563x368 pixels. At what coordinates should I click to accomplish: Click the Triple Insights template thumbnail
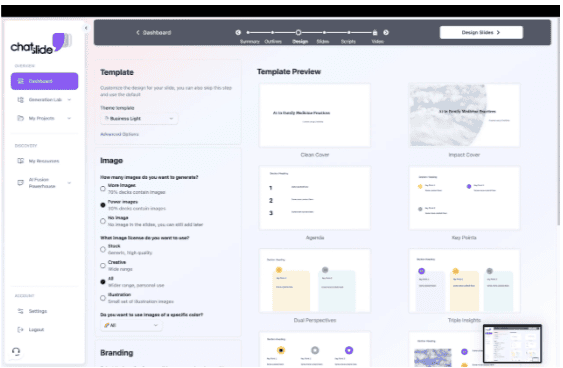click(x=464, y=281)
